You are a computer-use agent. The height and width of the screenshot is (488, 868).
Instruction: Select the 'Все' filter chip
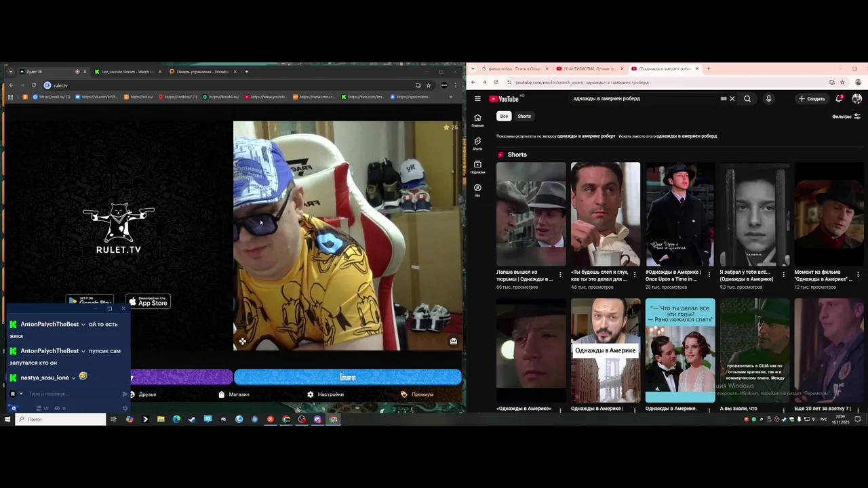tap(504, 117)
